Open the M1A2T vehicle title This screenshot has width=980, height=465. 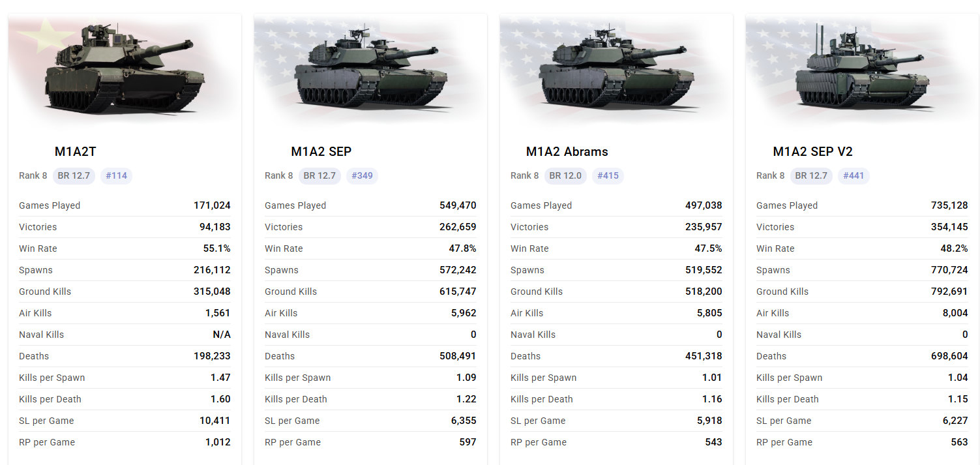pos(75,152)
